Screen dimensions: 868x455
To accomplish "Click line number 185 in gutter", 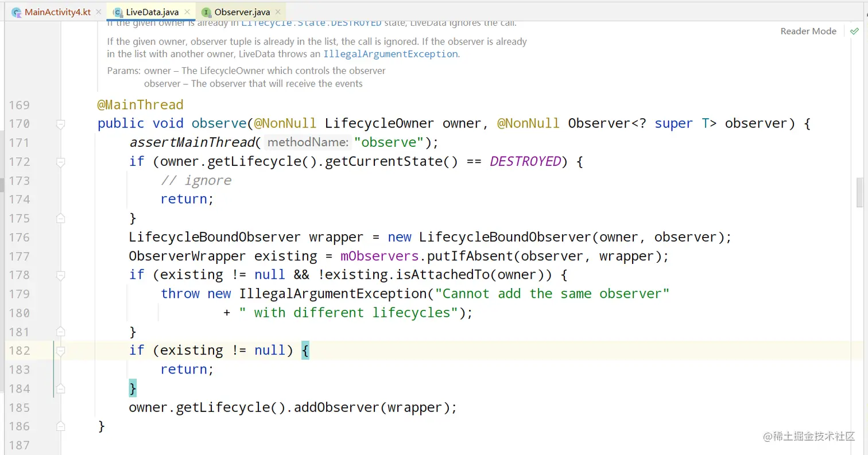I will (20, 407).
